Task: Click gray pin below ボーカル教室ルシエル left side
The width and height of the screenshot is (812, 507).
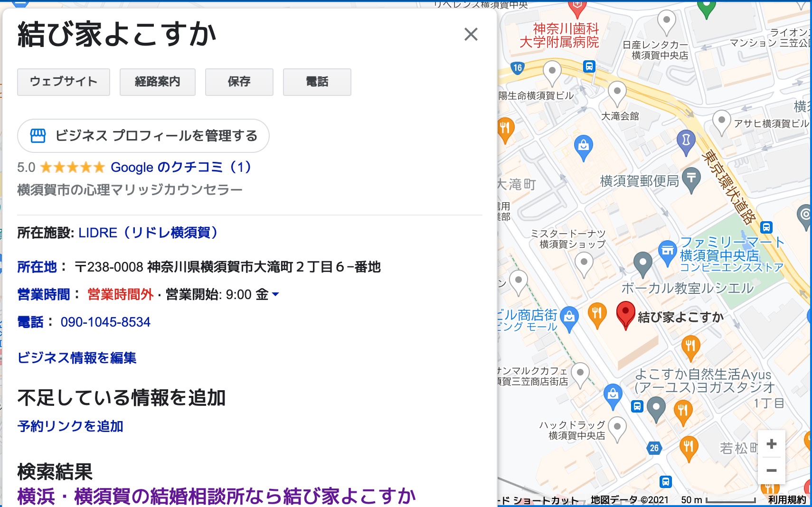Action: (642, 264)
